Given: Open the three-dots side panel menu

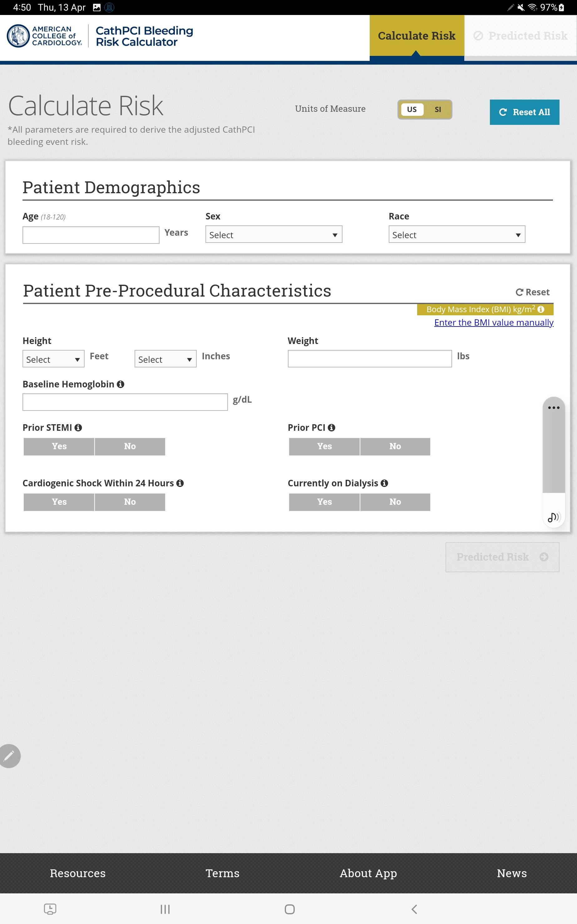Looking at the screenshot, I should 554,407.
